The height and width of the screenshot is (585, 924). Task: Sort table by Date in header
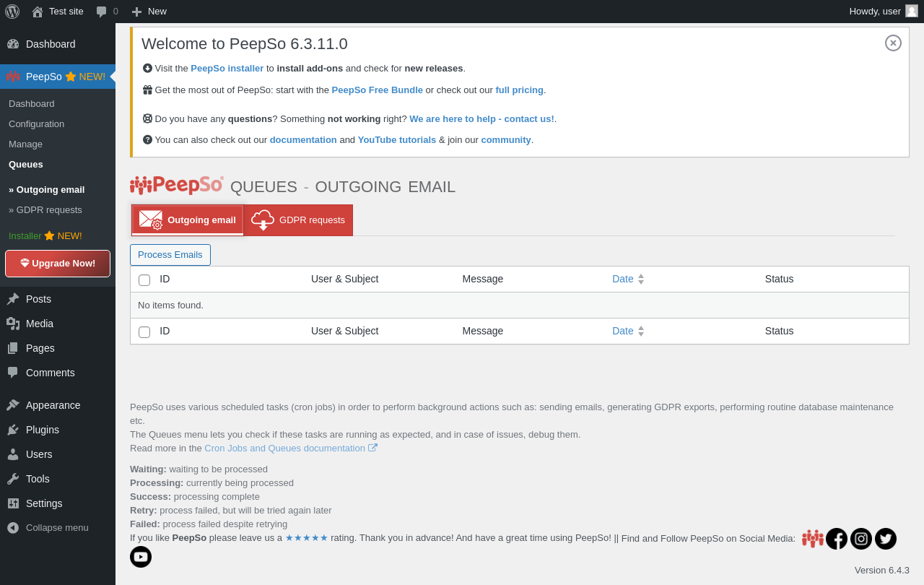click(x=623, y=279)
